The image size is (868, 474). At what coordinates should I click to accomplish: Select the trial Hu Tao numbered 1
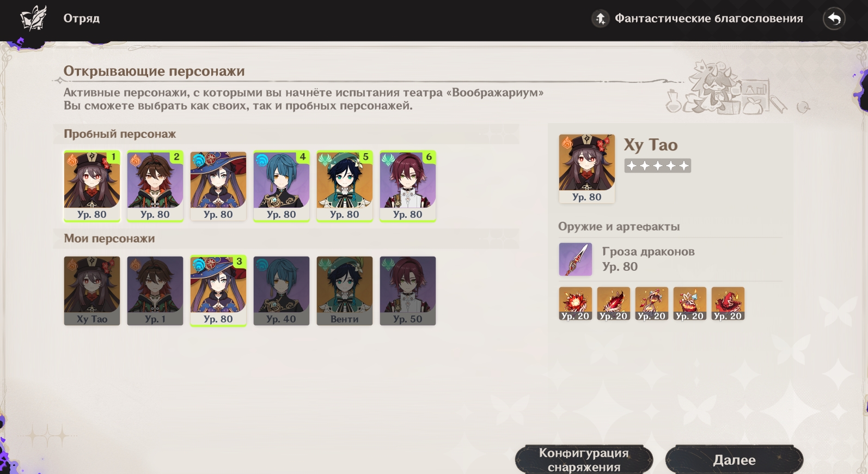click(x=92, y=186)
